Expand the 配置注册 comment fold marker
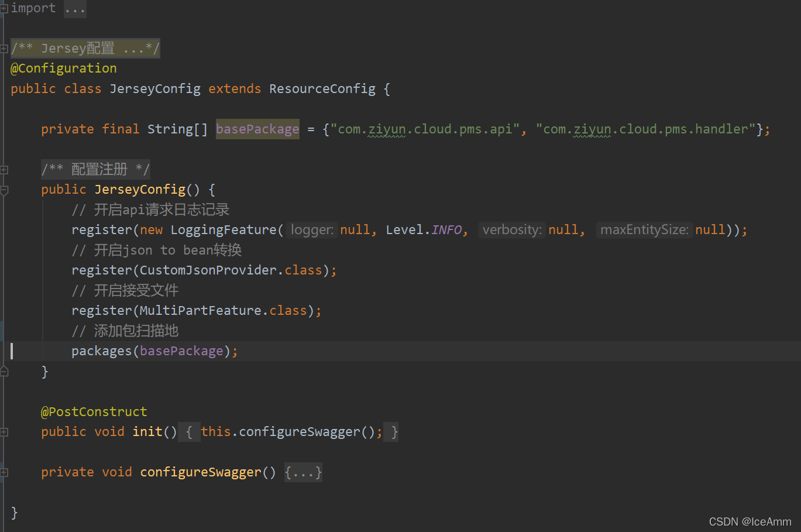The height and width of the screenshot is (532, 801). pyautogui.click(x=4, y=170)
